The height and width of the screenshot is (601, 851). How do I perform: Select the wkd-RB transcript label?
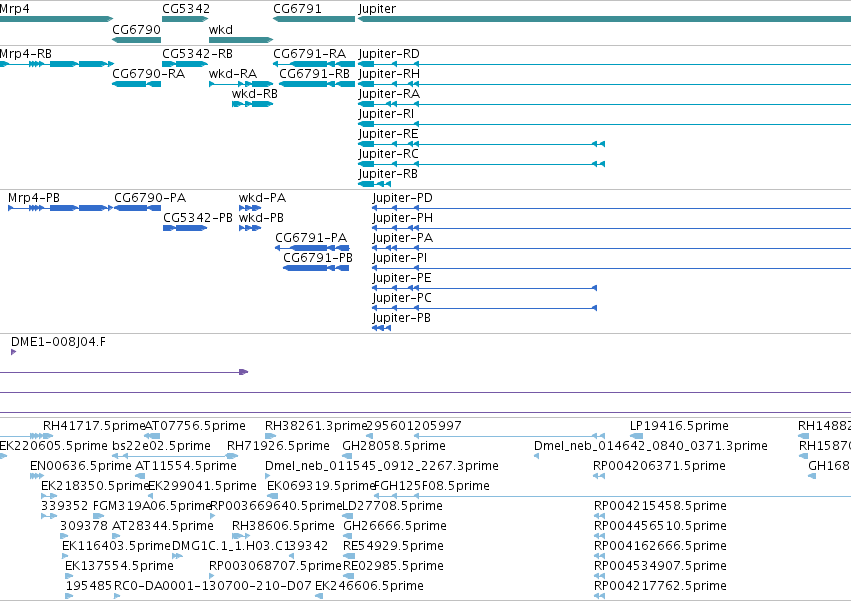click(255, 93)
